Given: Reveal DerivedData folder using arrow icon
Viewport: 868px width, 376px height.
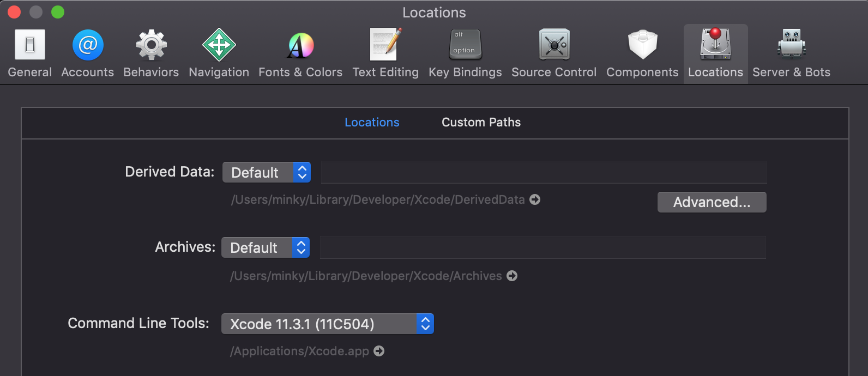Looking at the screenshot, I should pos(535,199).
